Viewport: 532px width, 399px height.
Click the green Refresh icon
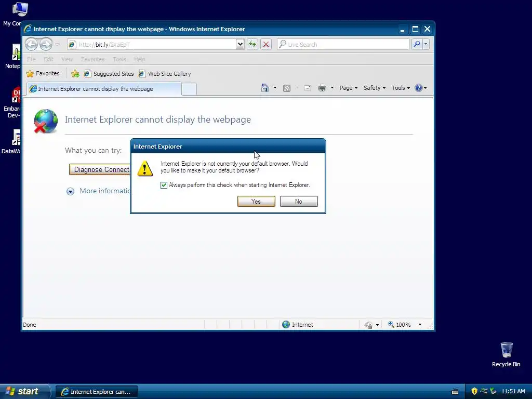tap(252, 44)
